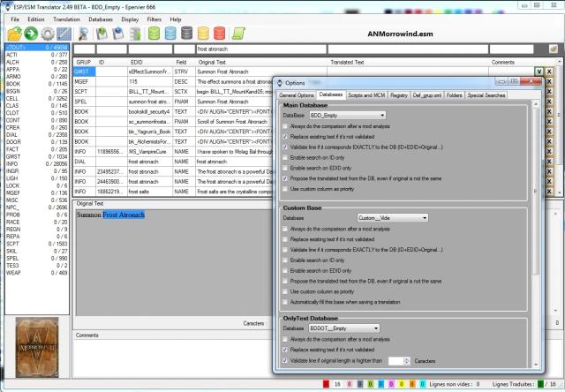Open the Def_grup.xml tab
565x392 pixels.
click(x=426, y=95)
